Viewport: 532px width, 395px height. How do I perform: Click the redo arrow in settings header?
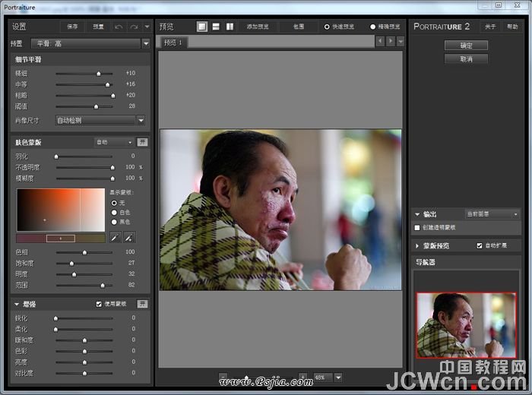(x=134, y=27)
